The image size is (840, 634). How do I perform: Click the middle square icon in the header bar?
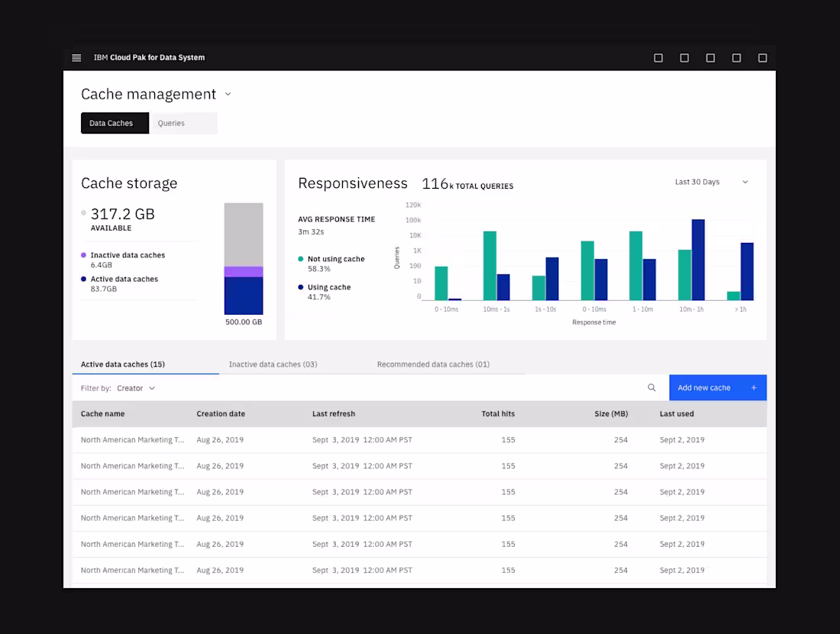click(710, 57)
